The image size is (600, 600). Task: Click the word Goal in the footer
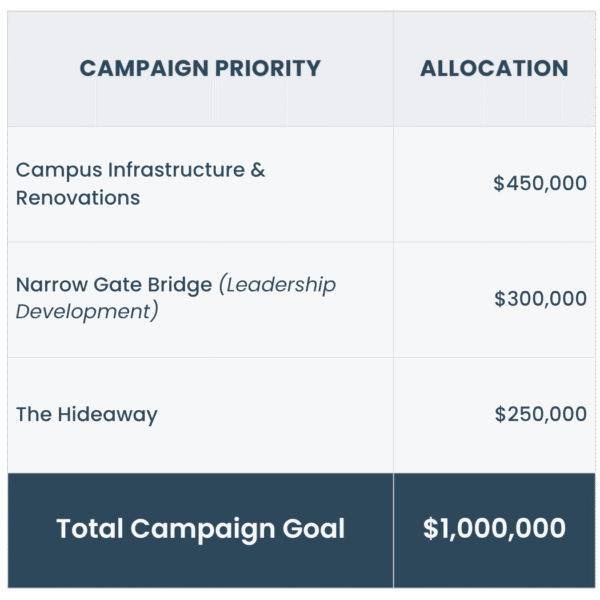coord(314,529)
